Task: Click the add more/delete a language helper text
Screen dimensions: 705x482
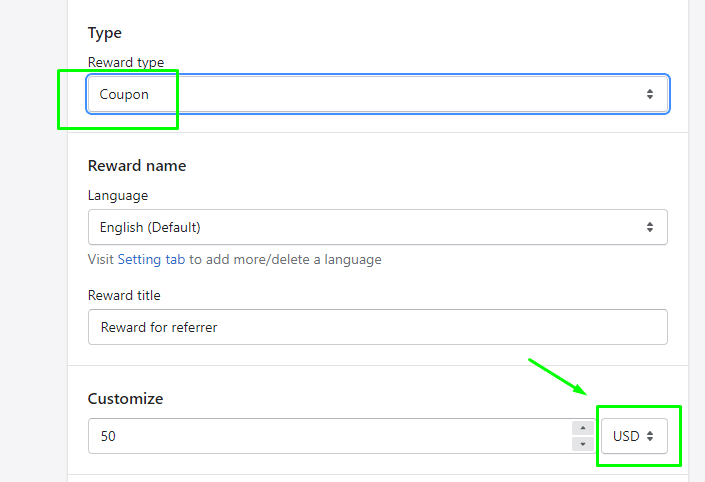Action: (285, 259)
